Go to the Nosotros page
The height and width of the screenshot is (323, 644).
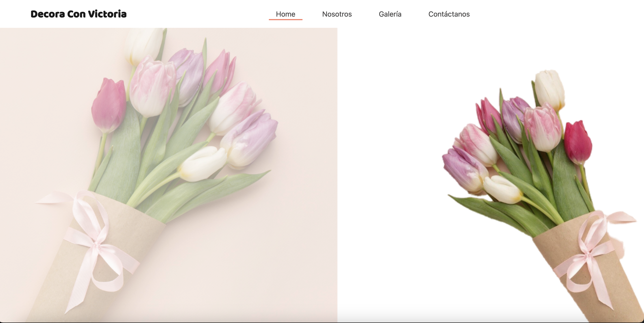click(x=337, y=14)
